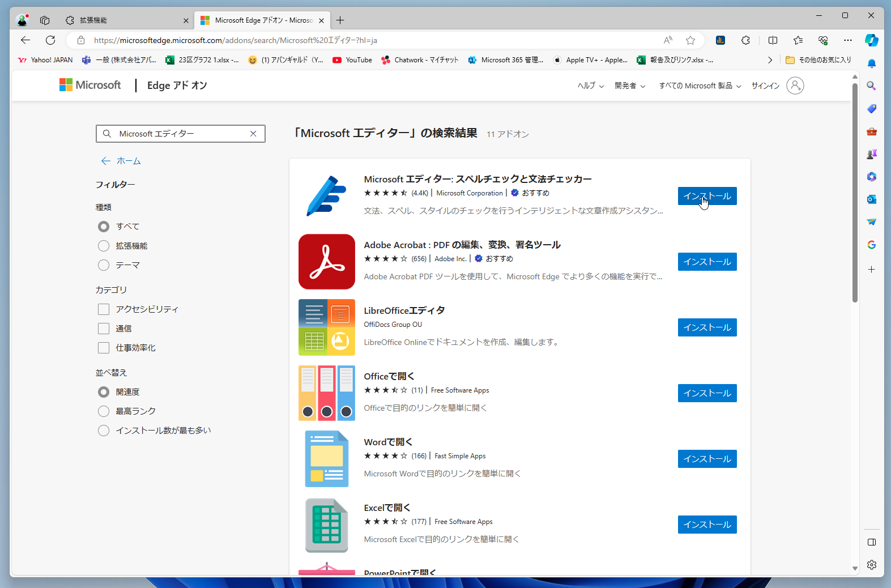Click the browser back arrow button
This screenshot has width=891, height=588.
point(25,40)
